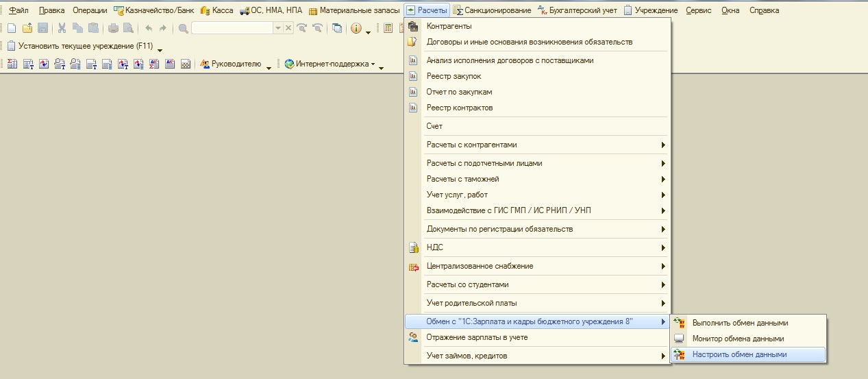The image size is (868, 379).
Task: Expand Централизованное снабжение submenu
Action: click(x=538, y=266)
